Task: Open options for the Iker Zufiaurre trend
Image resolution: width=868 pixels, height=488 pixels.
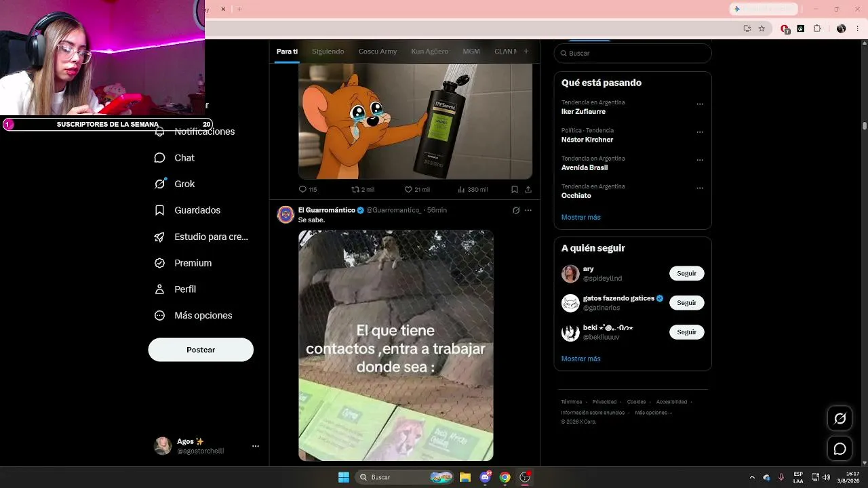Action: click(700, 104)
